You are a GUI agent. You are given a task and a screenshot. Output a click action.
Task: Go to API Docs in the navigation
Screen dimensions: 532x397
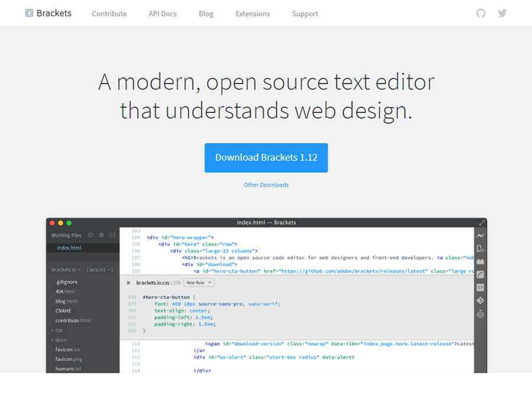click(163, 14)
